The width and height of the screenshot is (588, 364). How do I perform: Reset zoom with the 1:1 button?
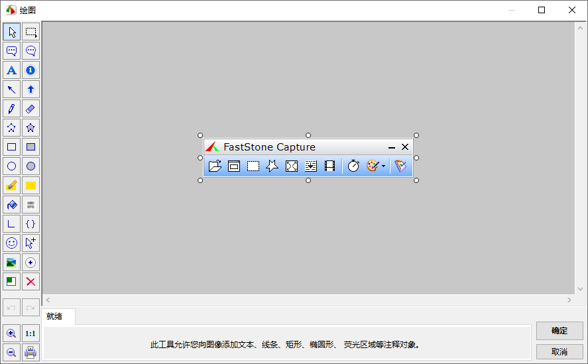(x=30, y=334)
